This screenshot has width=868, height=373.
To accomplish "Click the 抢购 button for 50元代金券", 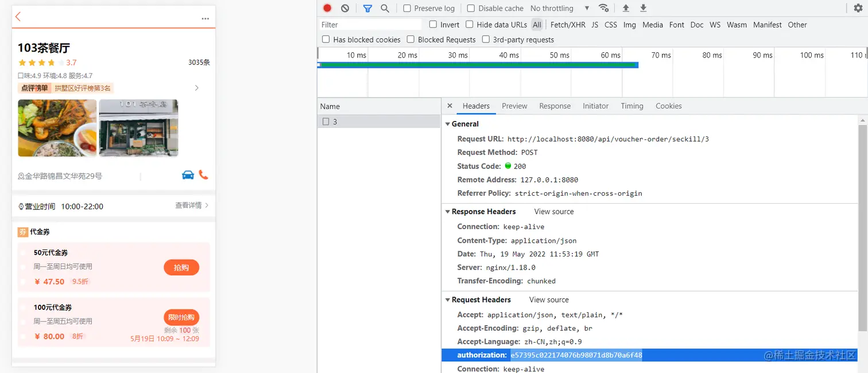I will [x=181, y=267].
